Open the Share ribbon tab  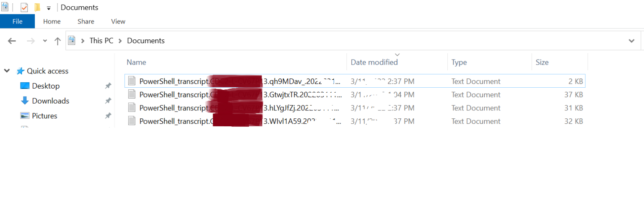tap(86, 21)
